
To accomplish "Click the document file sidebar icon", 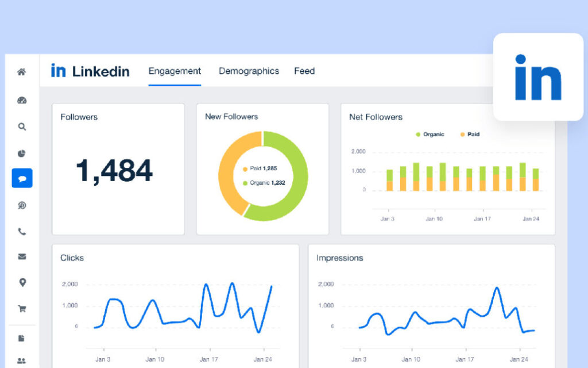I will (22, 338).
